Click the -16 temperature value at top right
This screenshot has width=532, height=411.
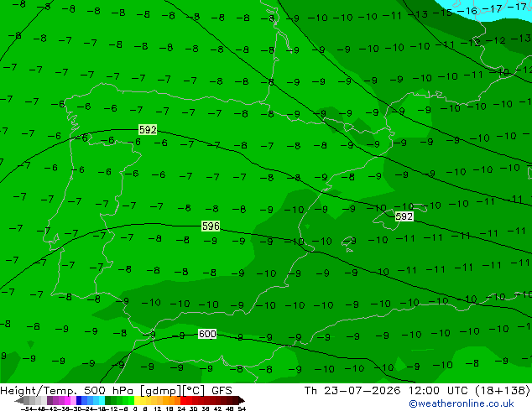(x=467, y=11)
